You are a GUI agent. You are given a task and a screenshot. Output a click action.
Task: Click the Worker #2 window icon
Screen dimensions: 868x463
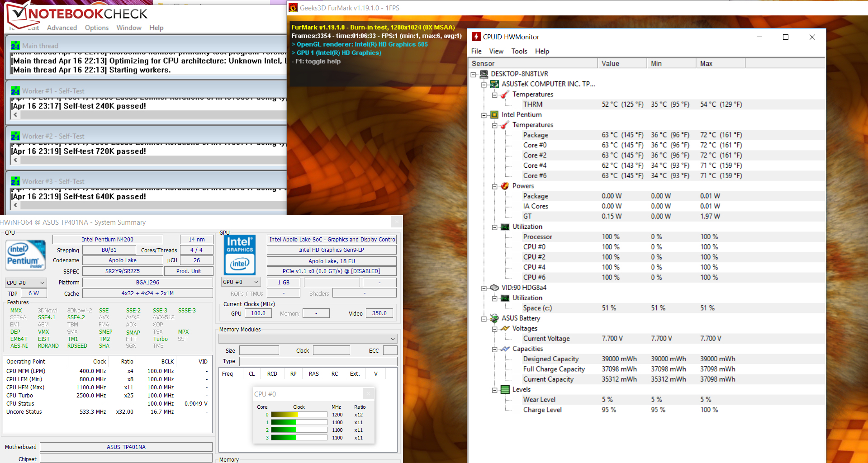tap(15, 136)
